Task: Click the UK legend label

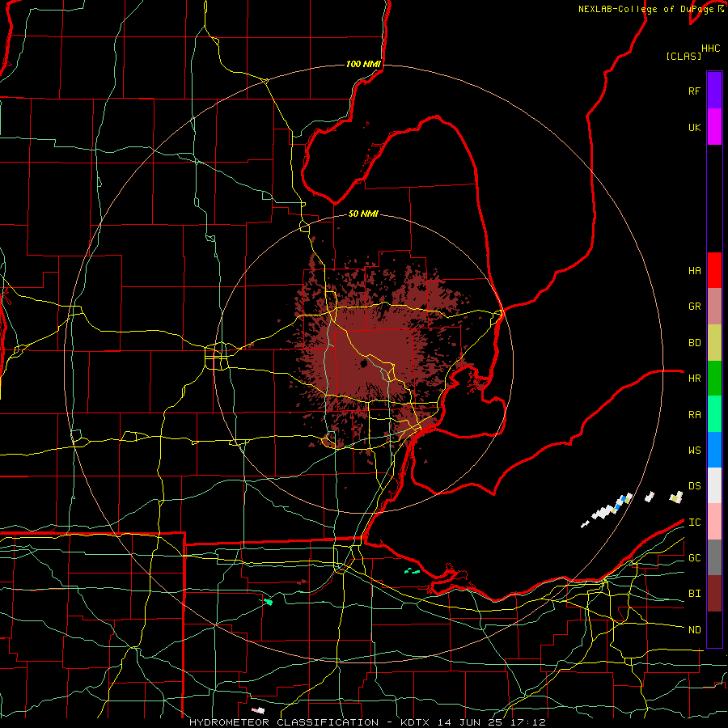Action: 694,128
